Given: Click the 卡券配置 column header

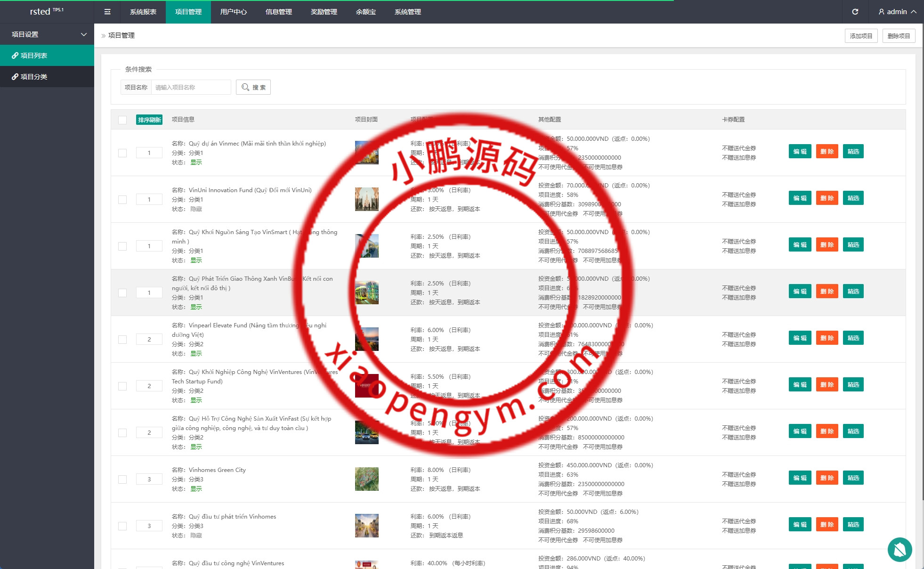Looking at the screenshot, I should tap(733, 120).
